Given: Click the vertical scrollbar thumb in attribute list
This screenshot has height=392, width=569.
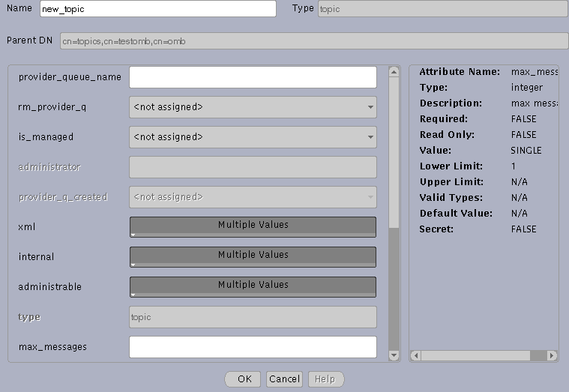Looking at the screenshot, I should 394,289.
